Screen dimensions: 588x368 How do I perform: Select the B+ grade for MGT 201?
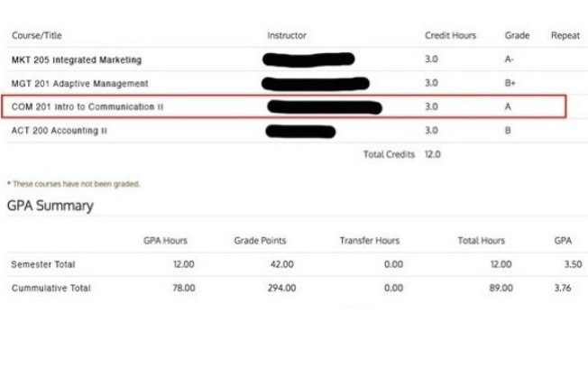click(510, 83)
